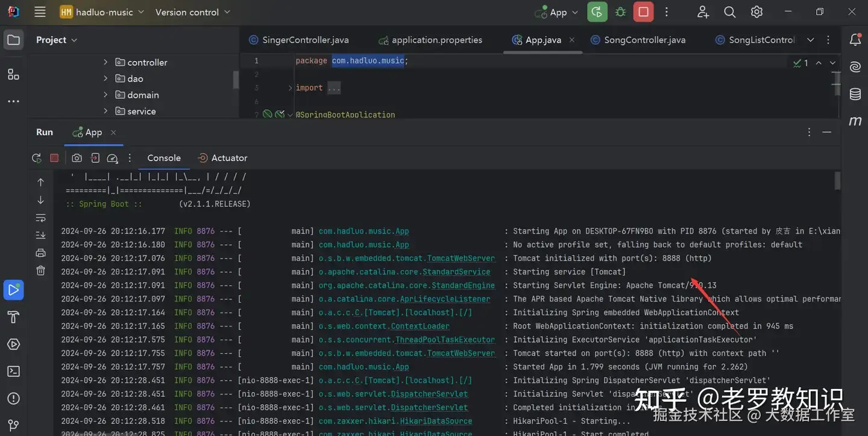
Task: Open the hadluo-music project dropdown
Action: (x=102, y=12)
